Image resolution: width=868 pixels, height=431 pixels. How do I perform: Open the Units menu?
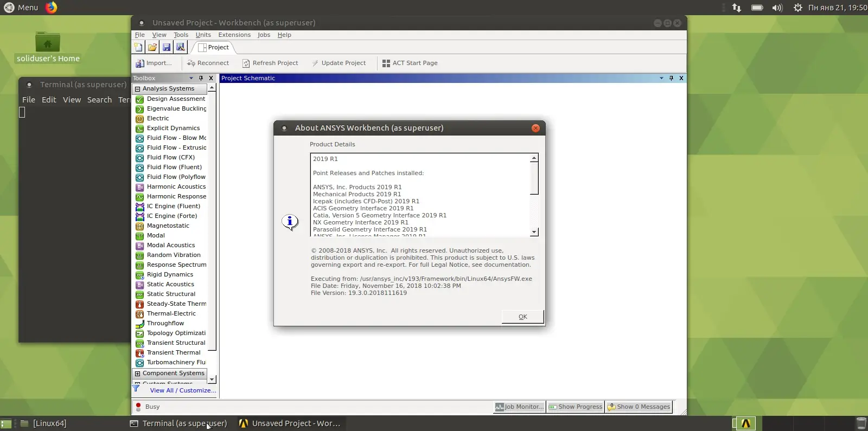click(x=203, y=35)
